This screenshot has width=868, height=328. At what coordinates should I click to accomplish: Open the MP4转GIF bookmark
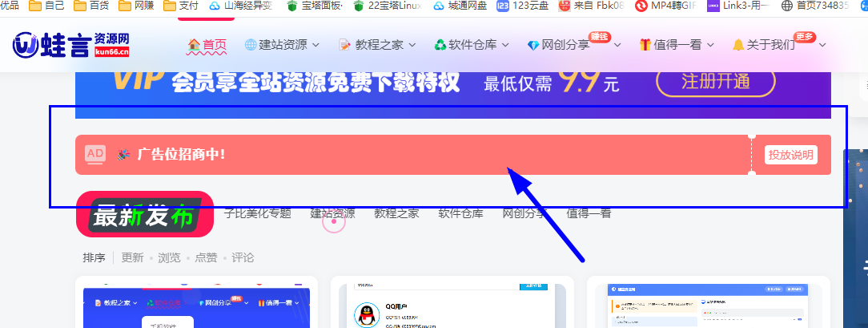(x=665, y=6)
